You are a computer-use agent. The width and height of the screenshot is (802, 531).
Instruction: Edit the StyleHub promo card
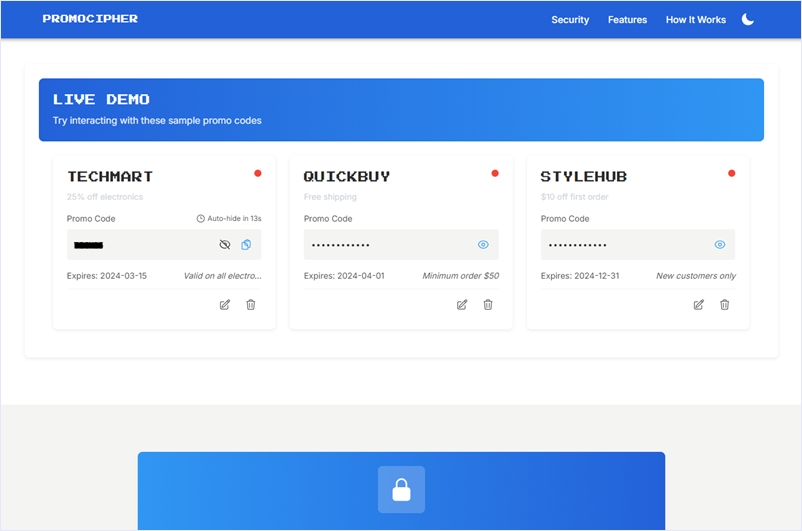pyautogui.click(x=699, y=305)
